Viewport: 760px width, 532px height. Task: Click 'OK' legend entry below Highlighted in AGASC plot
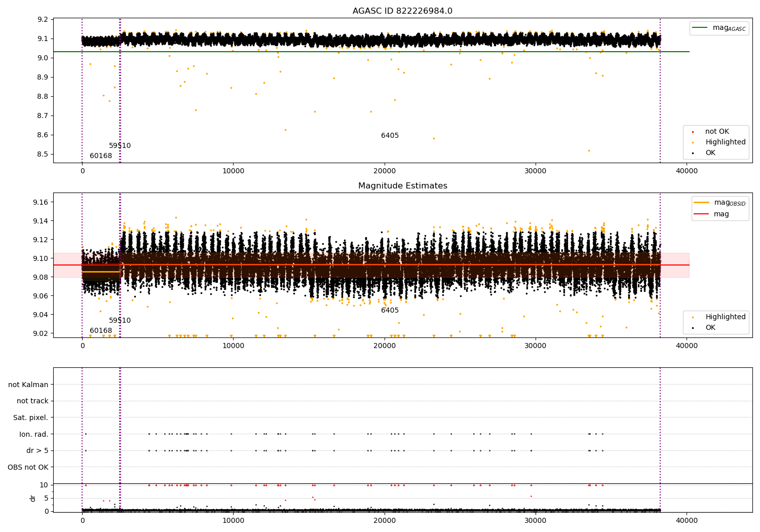pyautogui.click(x=704, y=153)
